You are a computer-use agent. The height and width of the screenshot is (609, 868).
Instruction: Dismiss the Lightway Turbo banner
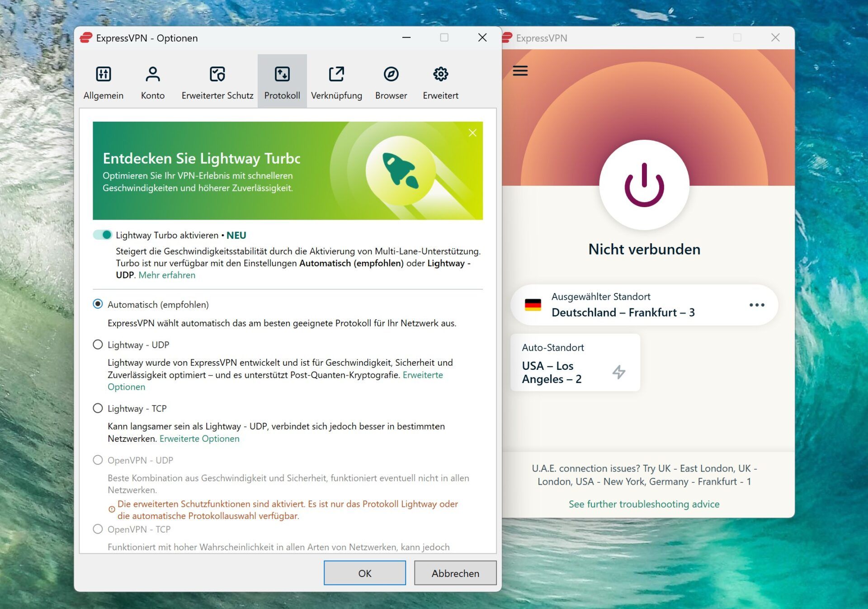(x=472, y=132)
